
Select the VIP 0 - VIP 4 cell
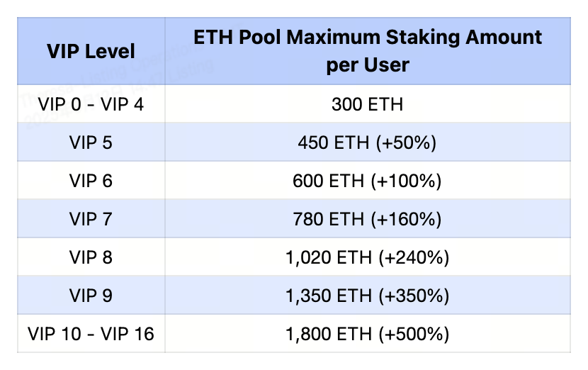click(91, 104)
